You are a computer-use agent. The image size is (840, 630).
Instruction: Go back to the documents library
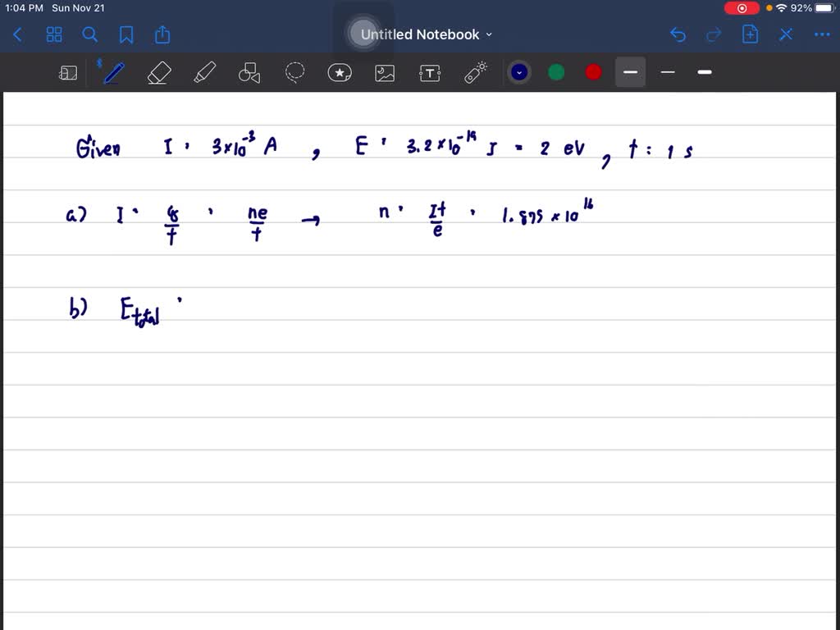click(18, 34)
